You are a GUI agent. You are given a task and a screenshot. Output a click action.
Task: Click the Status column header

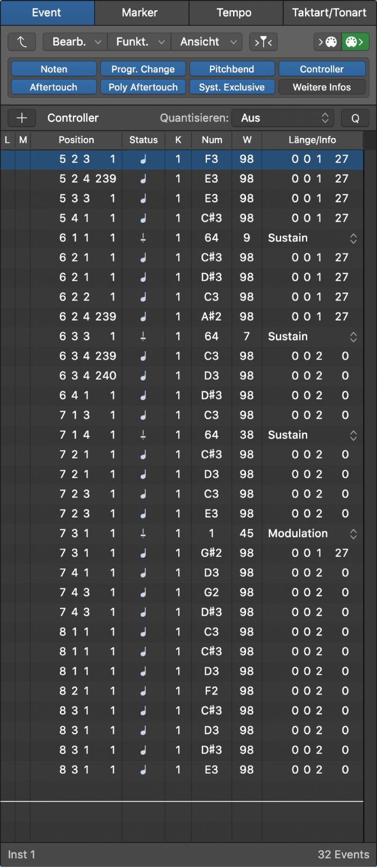tap(143, 140)
